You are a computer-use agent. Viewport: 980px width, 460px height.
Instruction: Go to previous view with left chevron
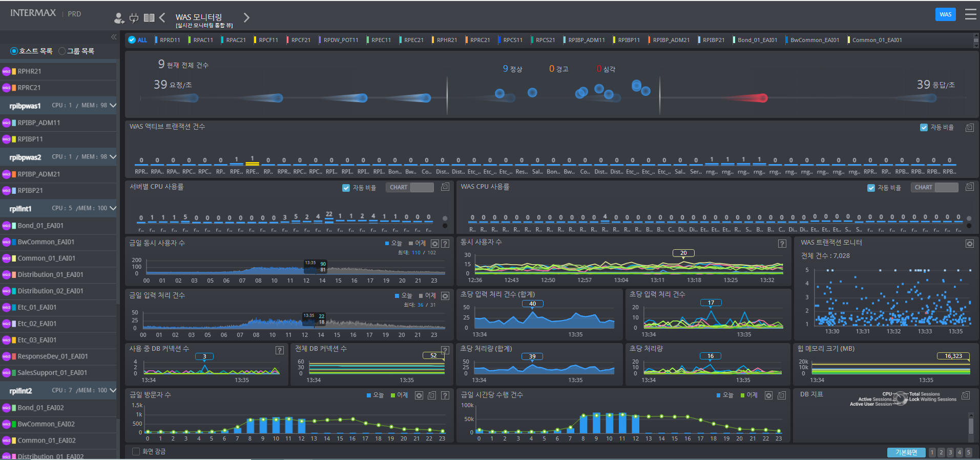162,18
